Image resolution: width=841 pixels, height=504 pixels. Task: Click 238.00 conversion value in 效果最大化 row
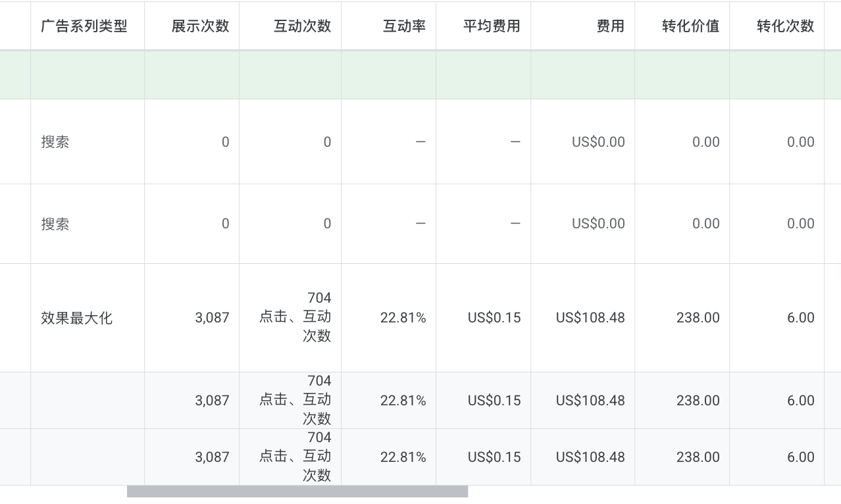[x=698, y=318]
